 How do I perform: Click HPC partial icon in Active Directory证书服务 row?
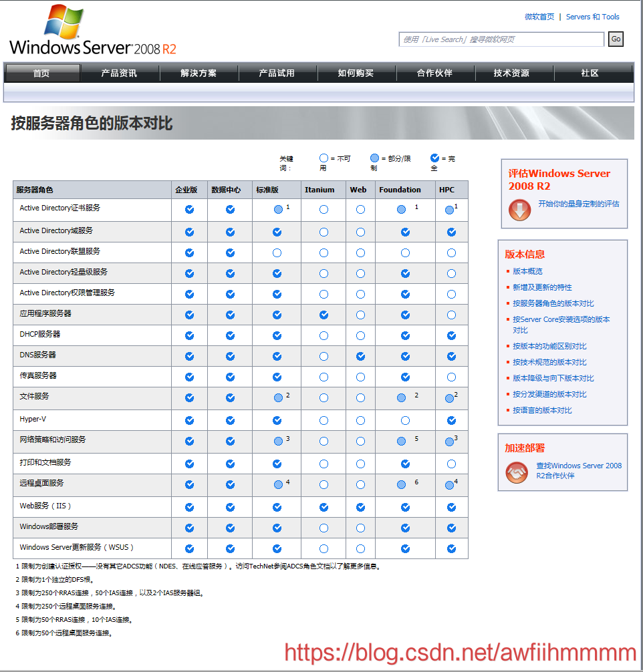[449, 210]
